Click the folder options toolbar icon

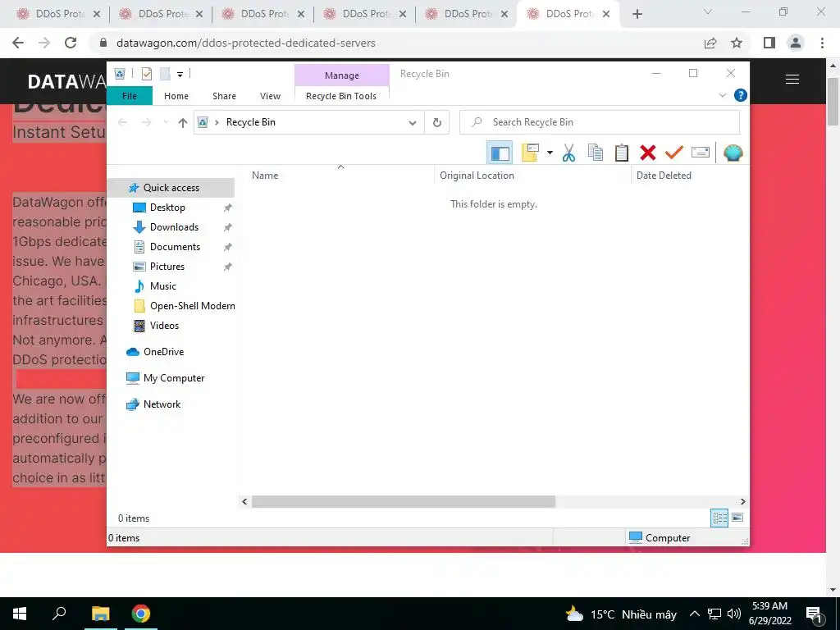click(x=530, y=153)
